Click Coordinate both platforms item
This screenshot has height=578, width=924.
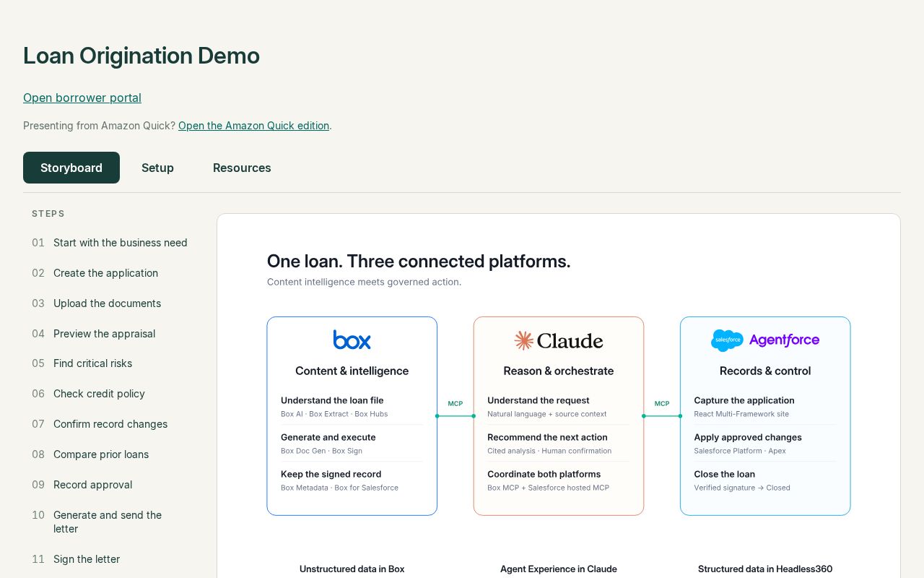point(544,474)
